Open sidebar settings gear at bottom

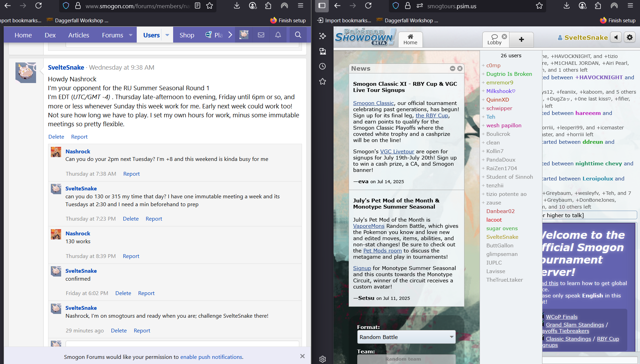[x=322, y=359]
